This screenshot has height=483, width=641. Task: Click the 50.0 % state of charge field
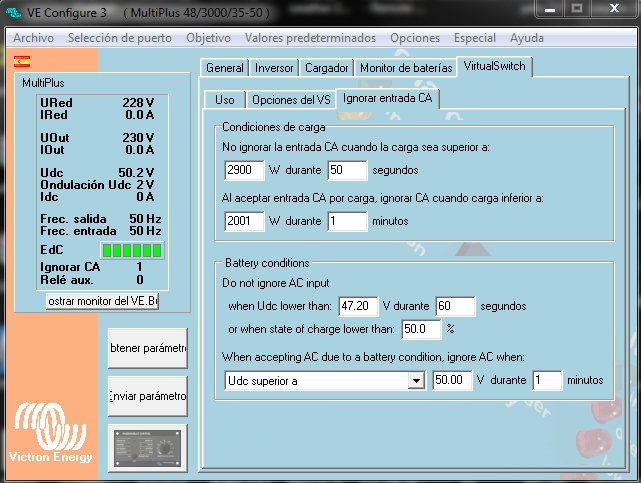pyautogui.click(x=421, y=329)
